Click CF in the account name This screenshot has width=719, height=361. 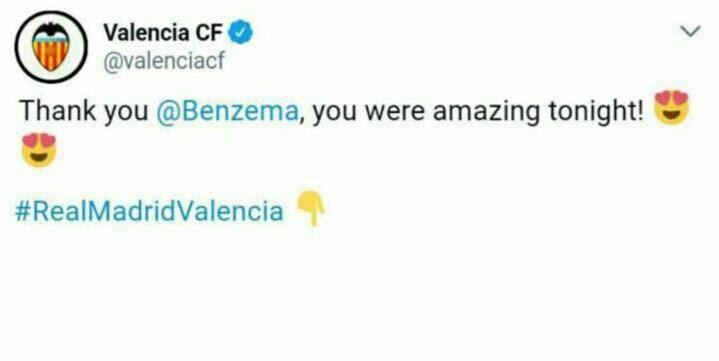[210, 33]
